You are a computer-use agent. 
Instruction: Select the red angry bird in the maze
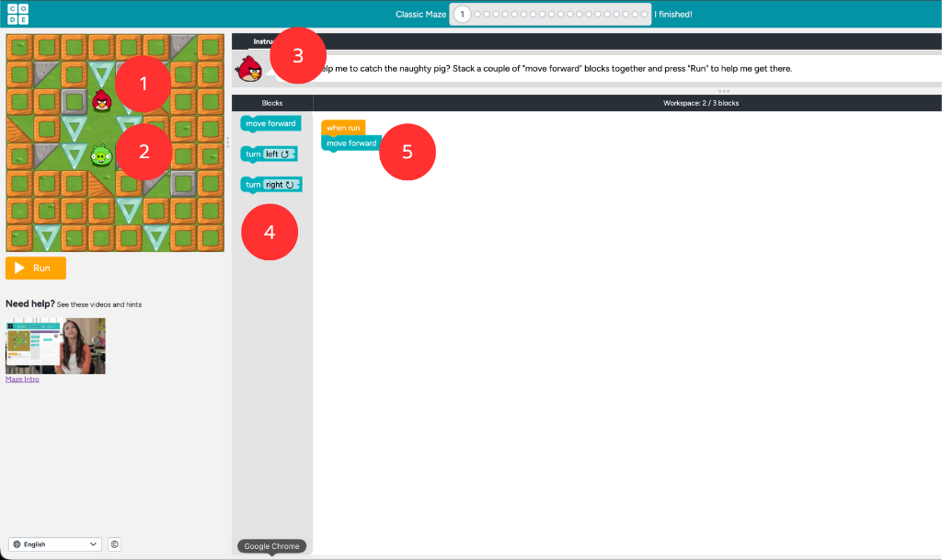102,101
